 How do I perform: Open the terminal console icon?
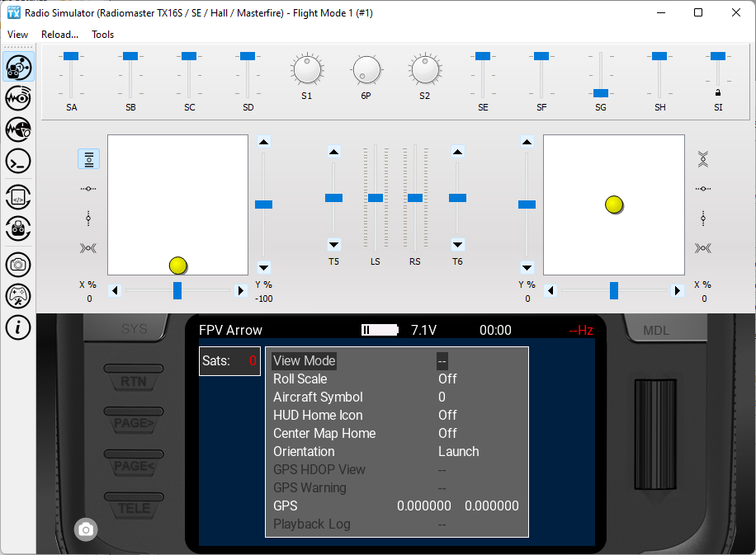click(18, 161)
